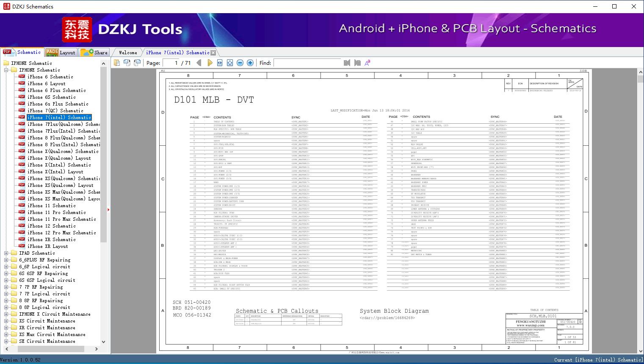The image size is (644, 364).
Task: Collapse the IPHONE Schematic subfolder
Action: 6,70
